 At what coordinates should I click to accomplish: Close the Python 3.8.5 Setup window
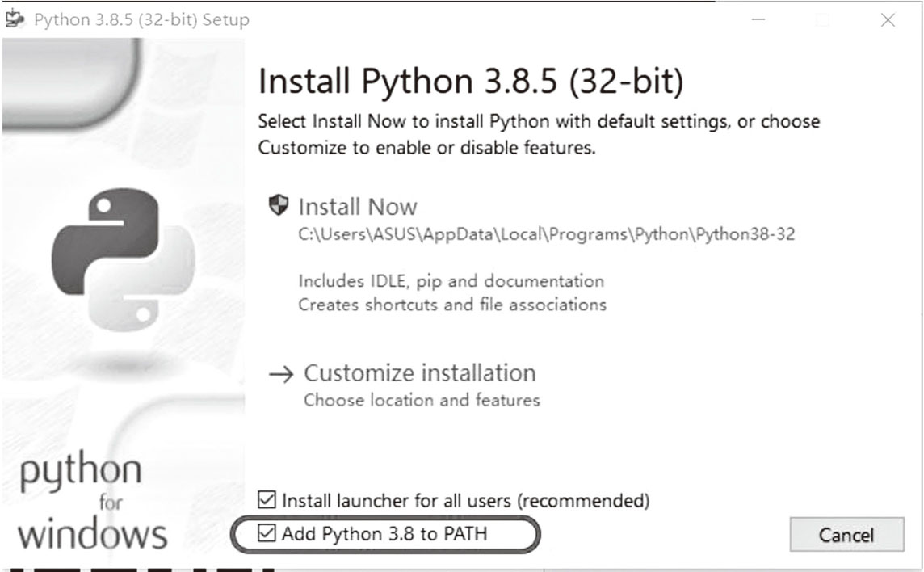pos(888,20)
